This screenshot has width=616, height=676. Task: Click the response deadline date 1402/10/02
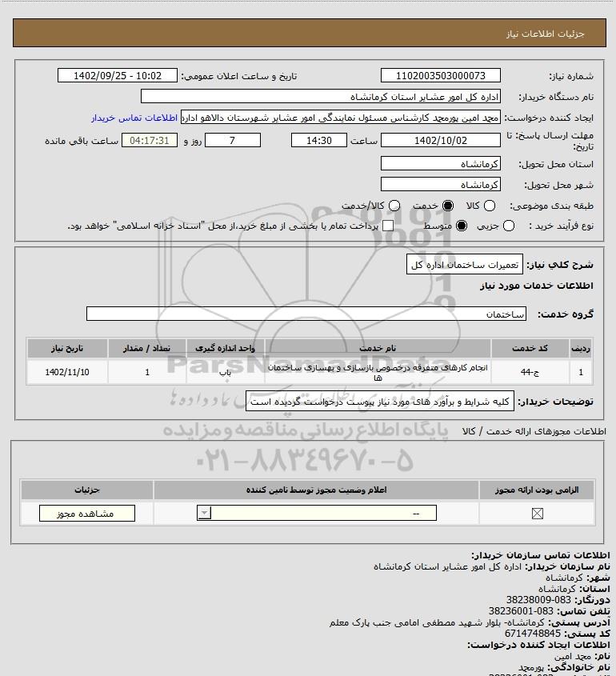[x=441, y=140]
